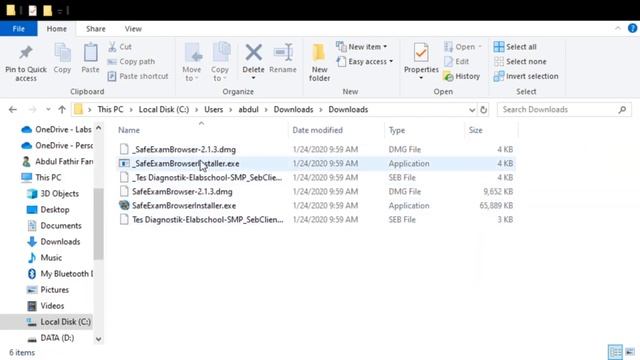This screenshot has width=640, height=360.
Task: Create a New folder
Action: pos(319,62)
